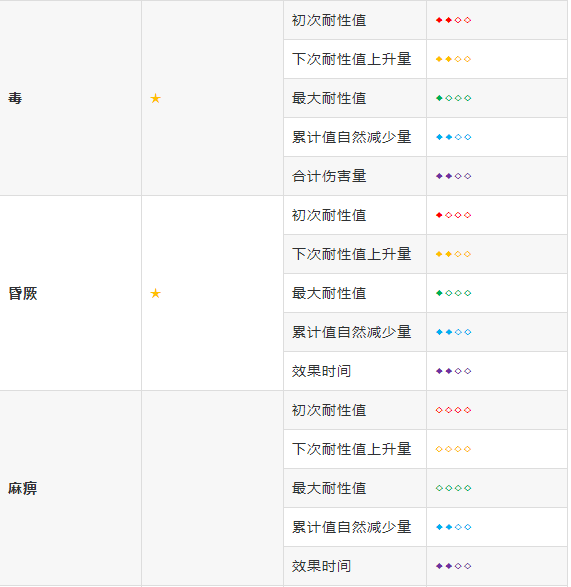
Task: Click 下次耐性值上升量 label in 麻痹 section
Action: pyautogui.click(x=352, y=449)
